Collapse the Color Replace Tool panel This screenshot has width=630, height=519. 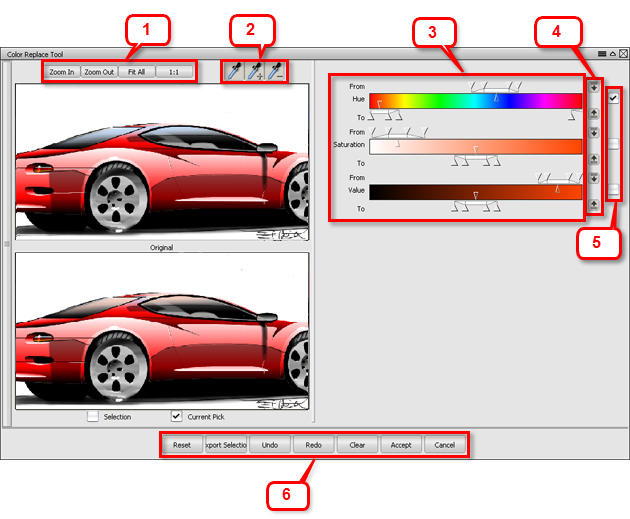coord(613,54)
